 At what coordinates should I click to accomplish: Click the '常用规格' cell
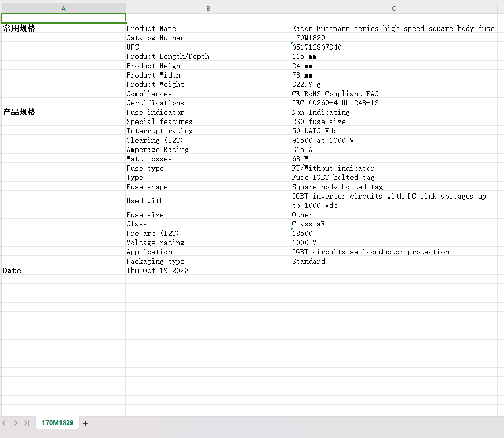(63, 28)
